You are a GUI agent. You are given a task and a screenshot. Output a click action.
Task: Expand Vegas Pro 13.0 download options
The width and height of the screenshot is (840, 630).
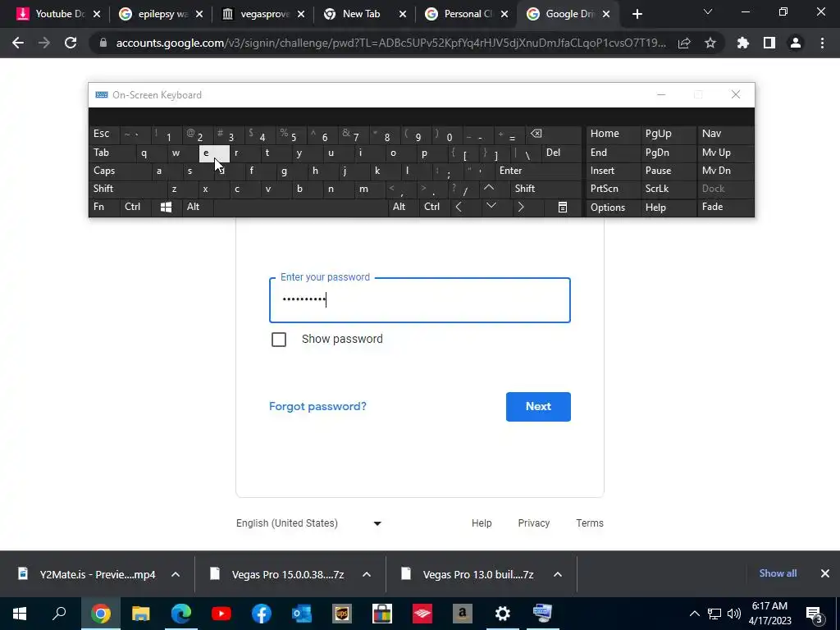coord(558,574)
